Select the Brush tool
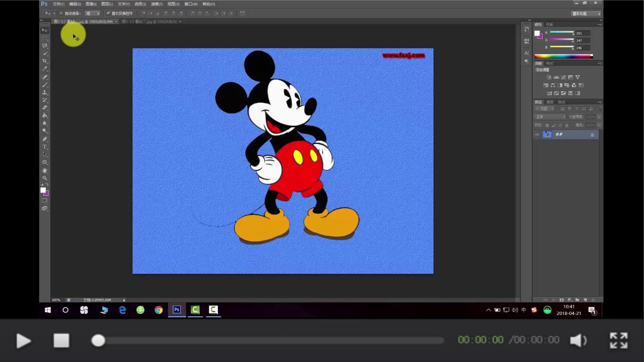The width and height of the screenshot is (644, 362). (45, 85)
